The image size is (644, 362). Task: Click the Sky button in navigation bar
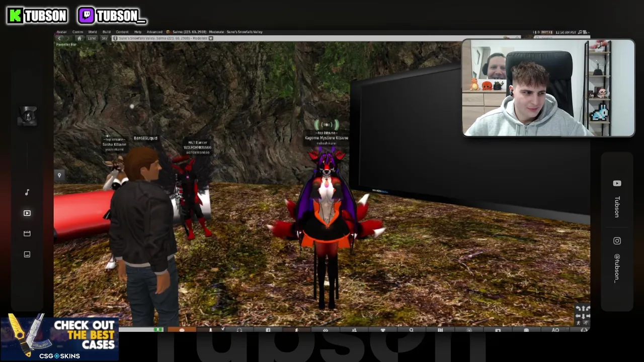(x=104, y=38)
